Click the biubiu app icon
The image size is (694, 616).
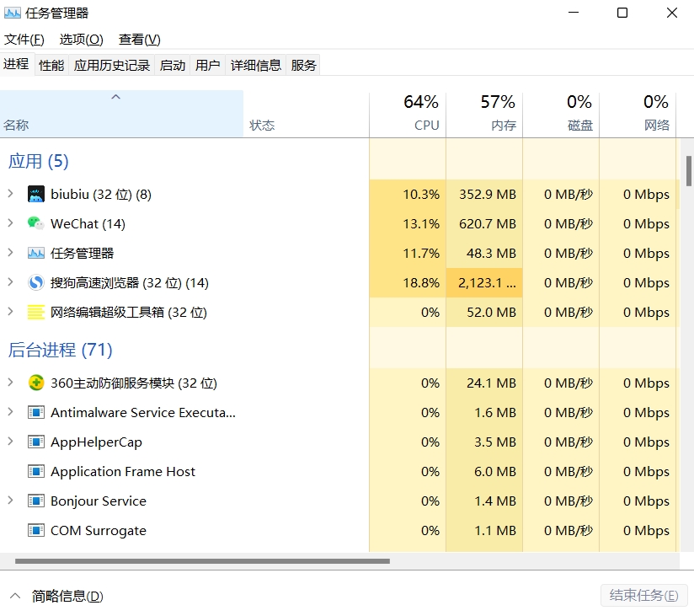35,195
